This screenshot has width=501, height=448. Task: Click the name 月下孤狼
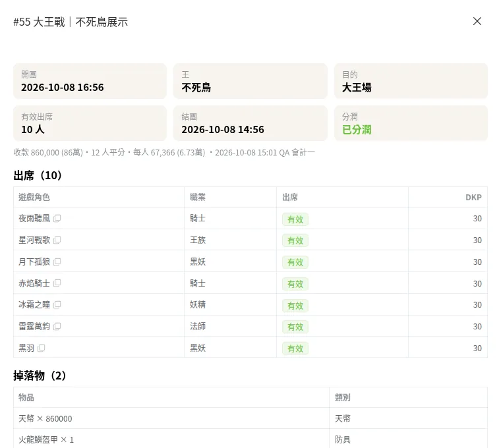(34, 262)
